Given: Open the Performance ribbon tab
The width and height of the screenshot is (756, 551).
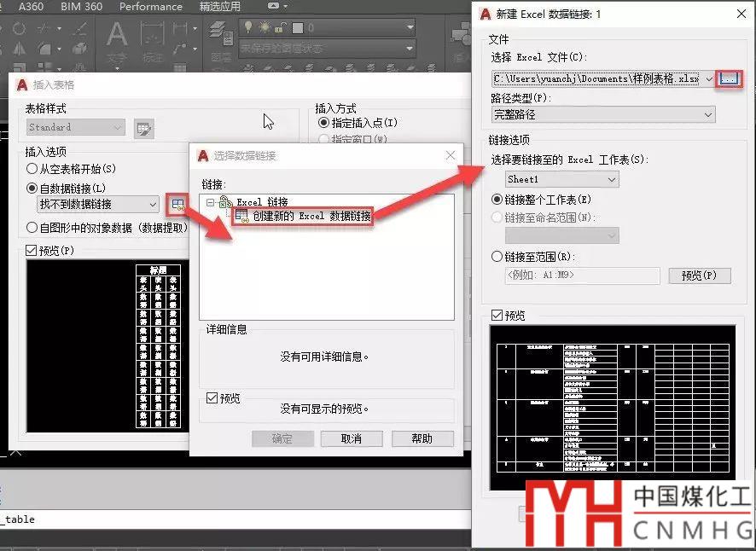Looking at the screenshot, I should tap(151, 6).
